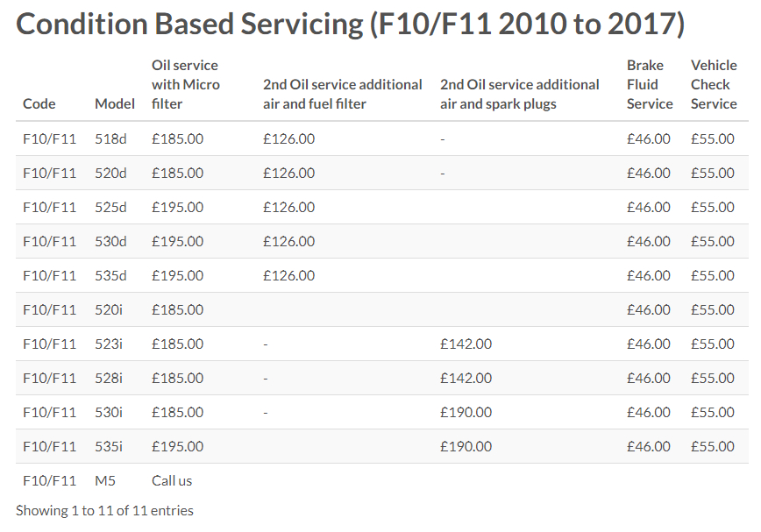Click the 525d oil service price £195.00
The width and height of the screenshot is (761, 532).
point(177,207)
